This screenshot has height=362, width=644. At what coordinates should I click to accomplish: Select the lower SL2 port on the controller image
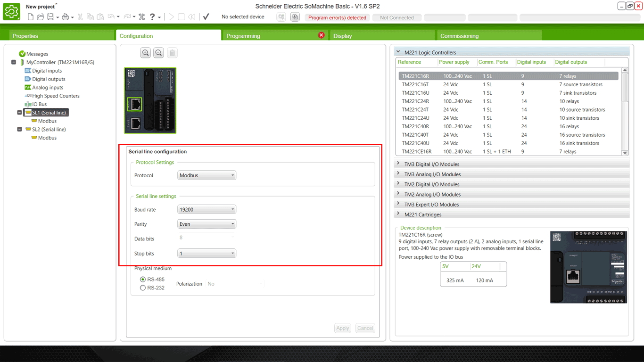click(135, 123)
